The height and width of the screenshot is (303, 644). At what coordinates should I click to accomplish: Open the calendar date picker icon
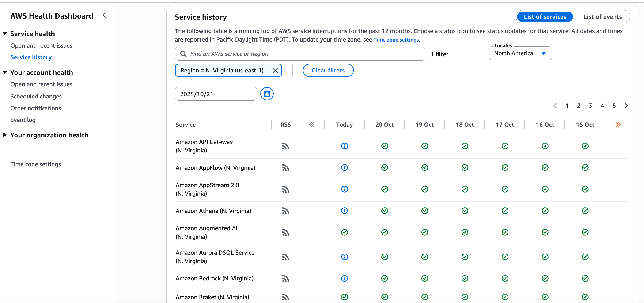(x=267, y=94)
